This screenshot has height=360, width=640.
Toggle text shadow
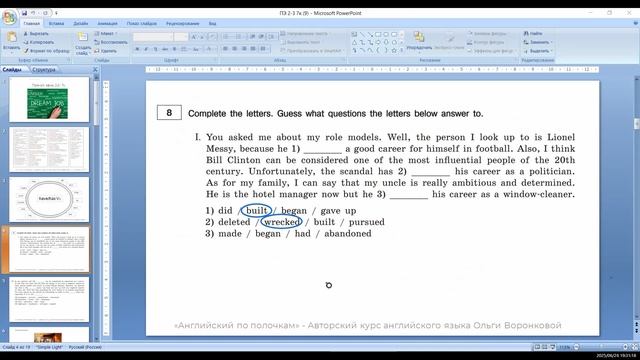174,49
